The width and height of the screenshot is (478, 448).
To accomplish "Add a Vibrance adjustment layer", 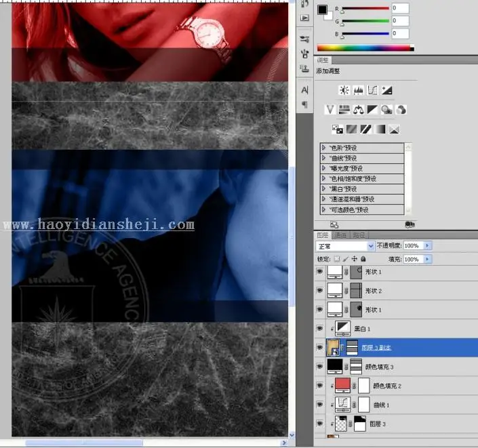I will (330, 109).
